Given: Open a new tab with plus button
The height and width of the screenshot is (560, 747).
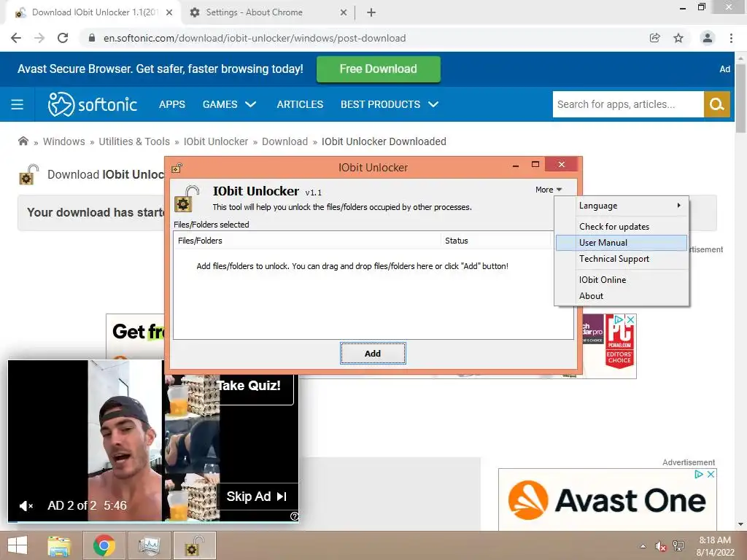Looking at the screenshot, I should point(371,13).
